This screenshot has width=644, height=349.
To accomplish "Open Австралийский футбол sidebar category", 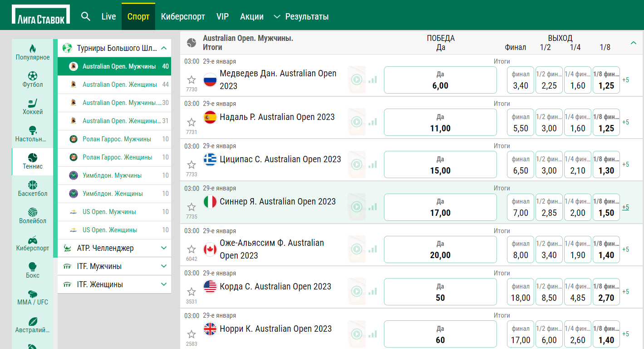I will point(33,325).
